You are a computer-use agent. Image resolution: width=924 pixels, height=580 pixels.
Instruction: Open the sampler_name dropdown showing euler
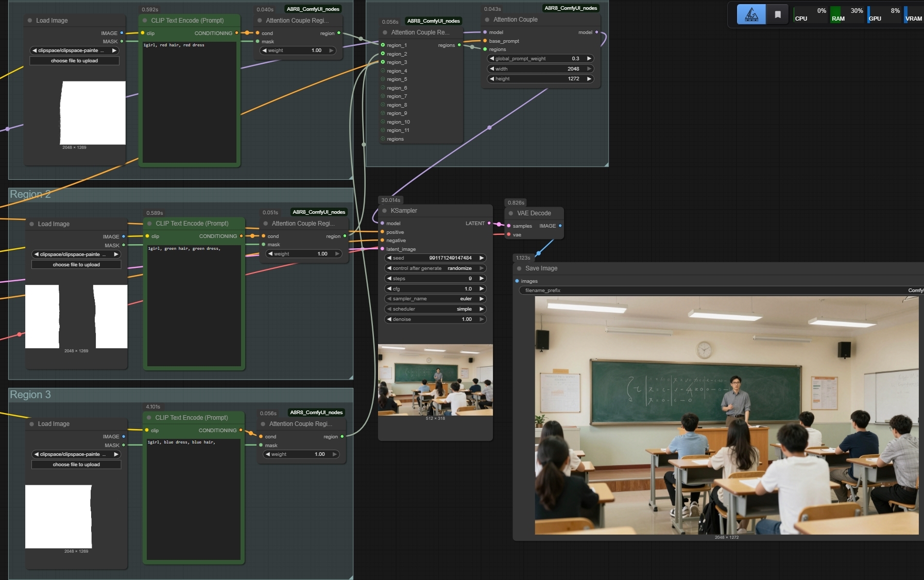coord(435,299)
